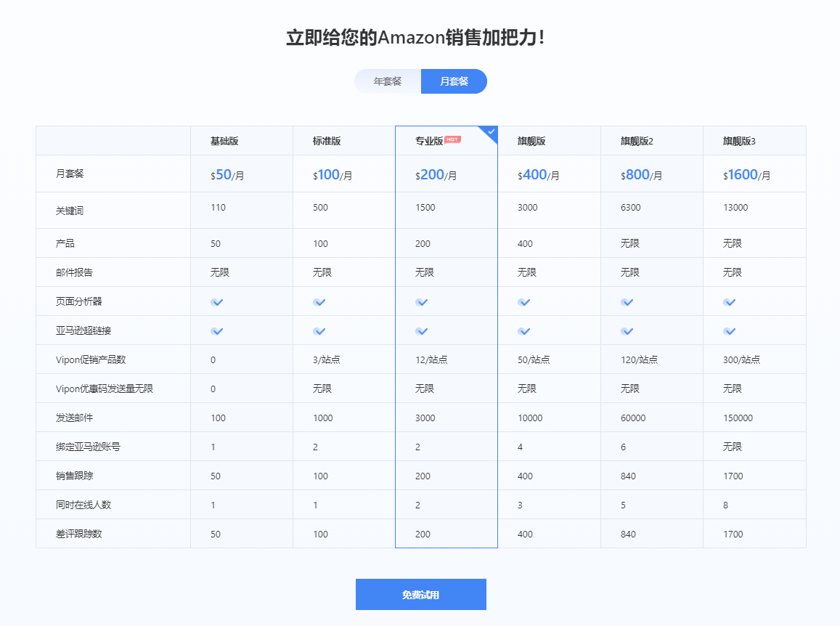Click the 6300 关键词 value
Screen dimensions: 840x626
tap(630, 208)
